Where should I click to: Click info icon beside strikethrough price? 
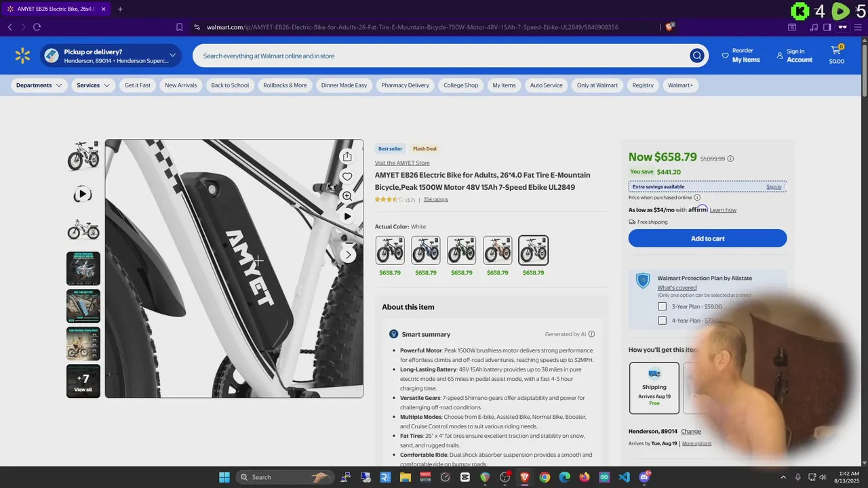[x=730, y=159]
